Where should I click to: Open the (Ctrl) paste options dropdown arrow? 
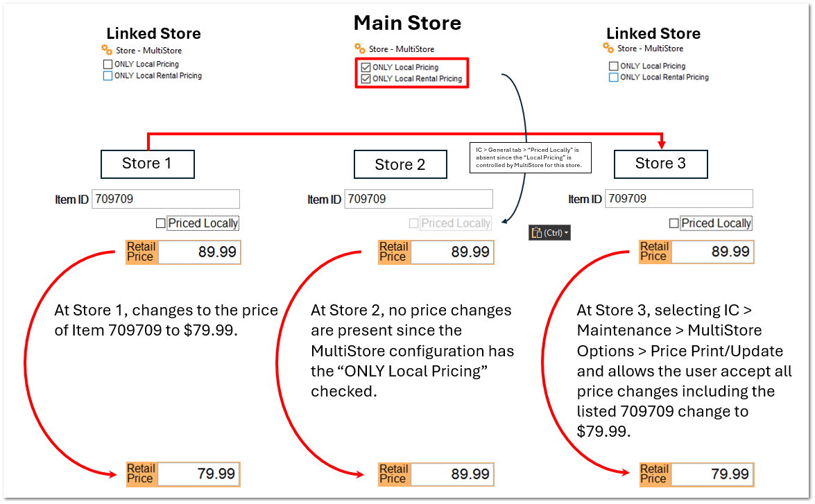[567, 232]
